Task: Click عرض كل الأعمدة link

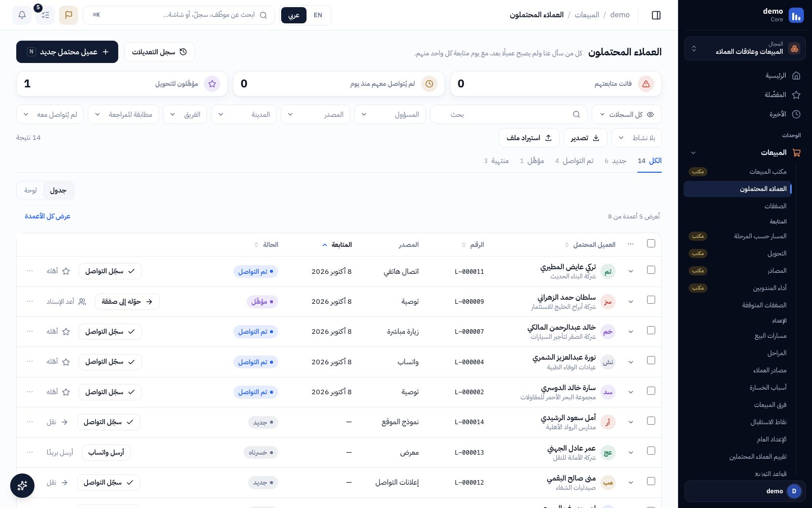Action: pos(48,216)
